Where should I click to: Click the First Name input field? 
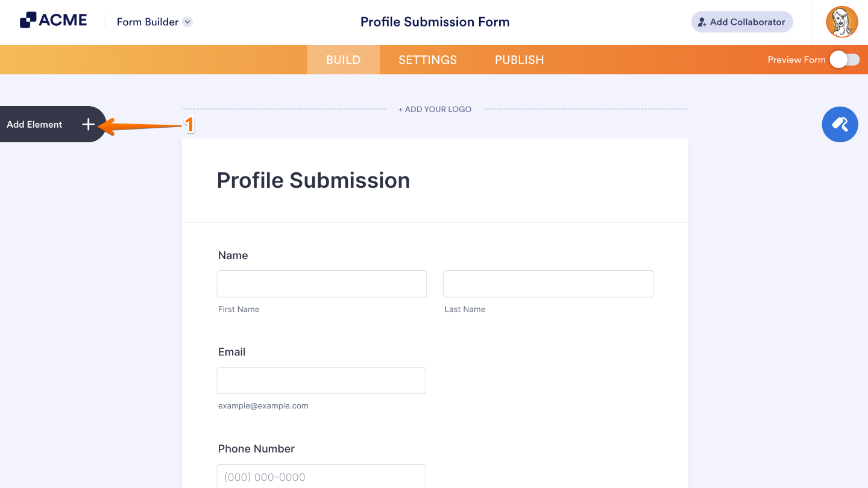[321, 284]
